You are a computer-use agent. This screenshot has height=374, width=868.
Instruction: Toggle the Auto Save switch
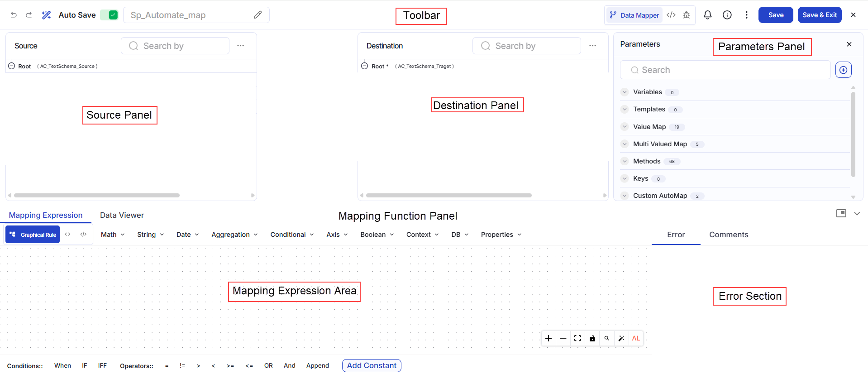(x=109, y=15)
